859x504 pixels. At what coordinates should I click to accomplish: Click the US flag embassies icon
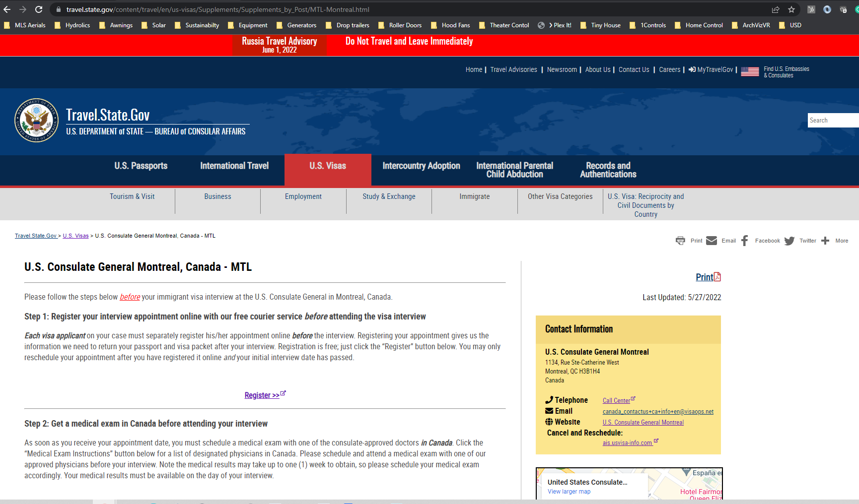[x=750, y=71]
